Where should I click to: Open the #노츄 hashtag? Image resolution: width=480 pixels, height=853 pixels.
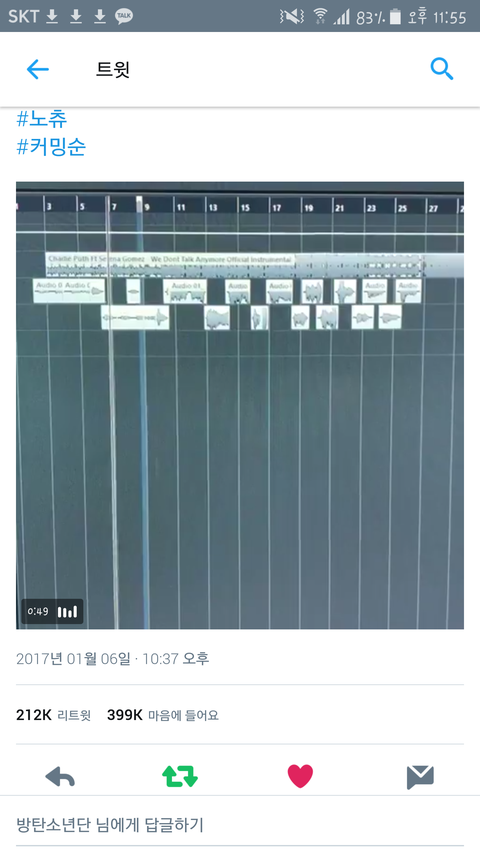(x=42, y=119)
